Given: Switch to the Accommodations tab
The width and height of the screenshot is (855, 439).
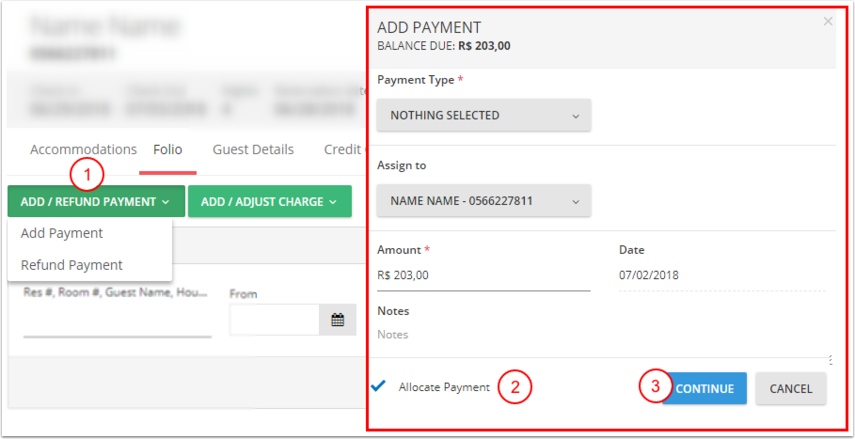Looking at the screenshot, I should click(x=83, y=149).
